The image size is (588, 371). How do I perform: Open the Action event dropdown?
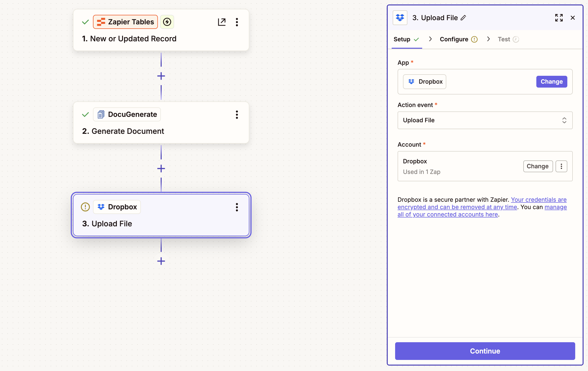(x=485, y=120)
